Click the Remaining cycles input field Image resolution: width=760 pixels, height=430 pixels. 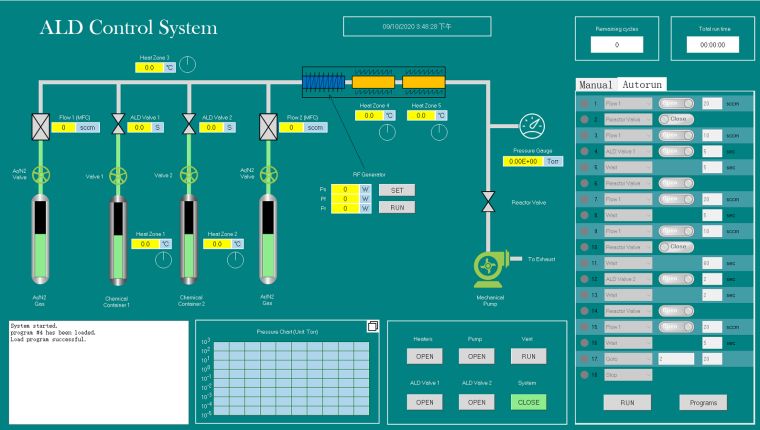tap(616, 45)
